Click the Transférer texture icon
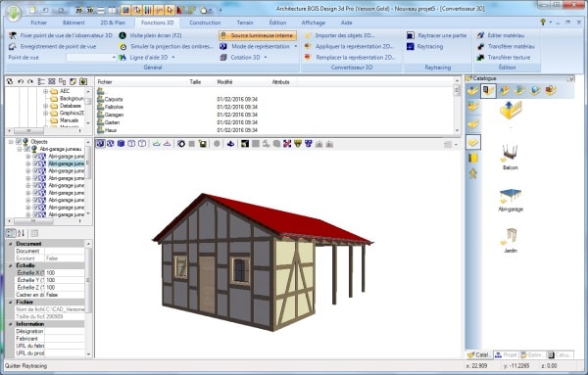Image resolution: width=588 pixels, height=375 pixels. (x=480, y=58)
